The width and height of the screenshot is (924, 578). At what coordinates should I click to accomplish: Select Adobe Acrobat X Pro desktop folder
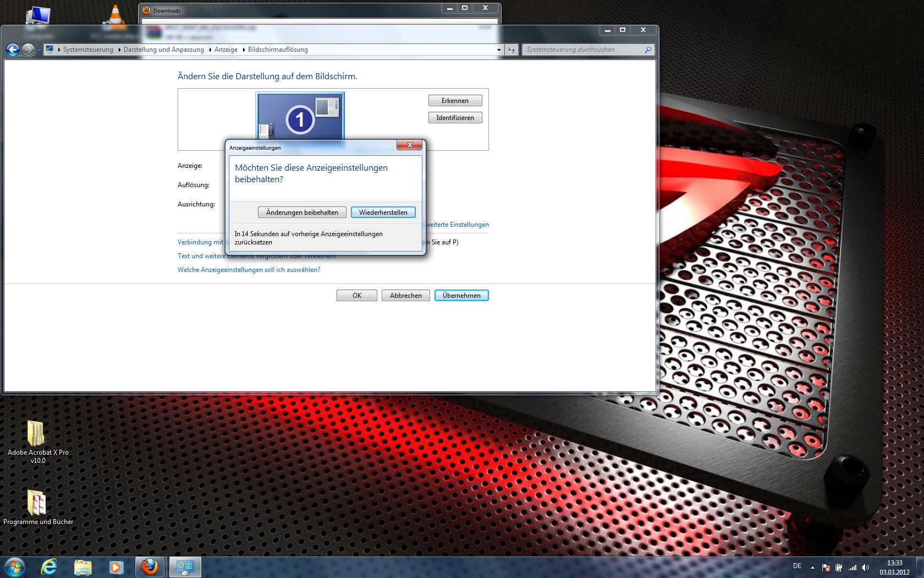(38, 441)
